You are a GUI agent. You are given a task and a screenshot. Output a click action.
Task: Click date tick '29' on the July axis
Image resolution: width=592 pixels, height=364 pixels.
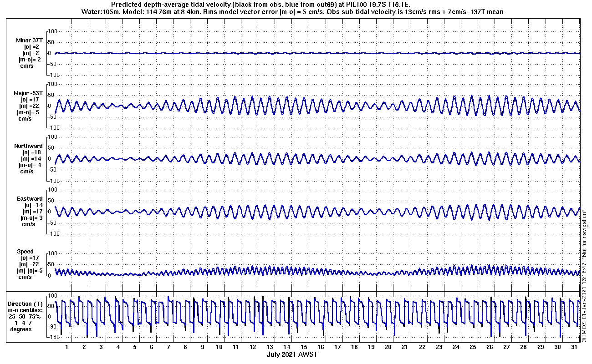541,347
